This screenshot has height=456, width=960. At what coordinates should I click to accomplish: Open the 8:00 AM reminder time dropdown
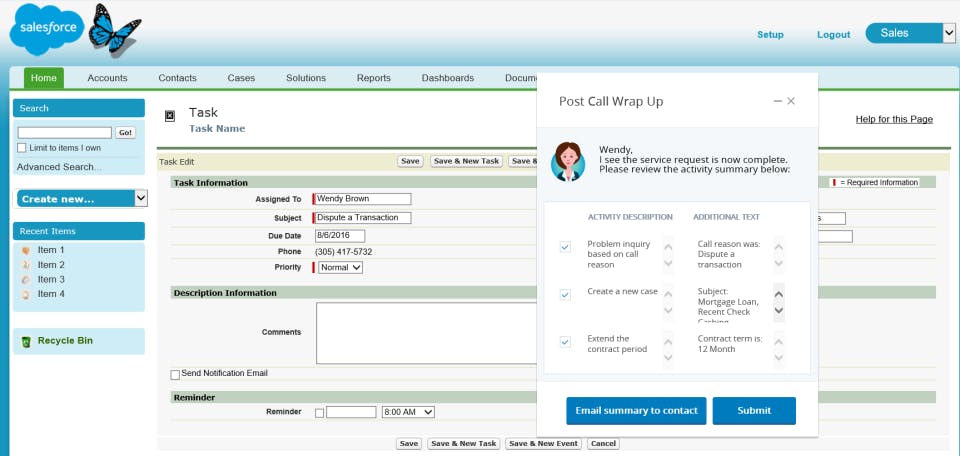(x=408, y=413)
